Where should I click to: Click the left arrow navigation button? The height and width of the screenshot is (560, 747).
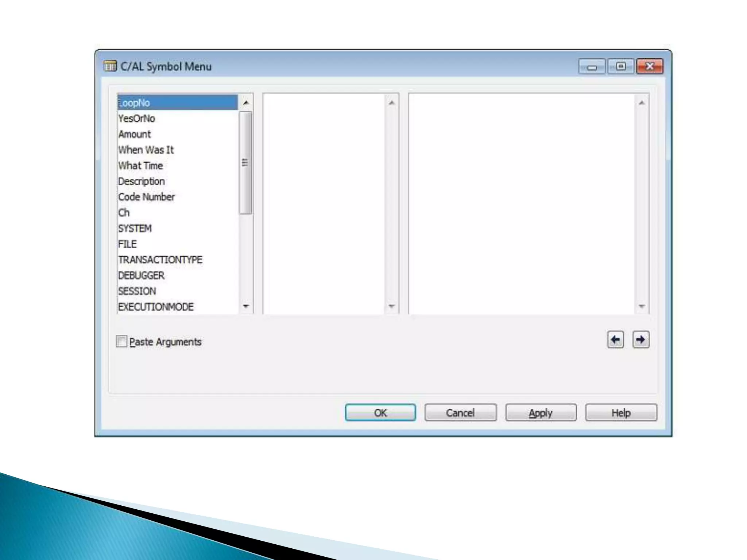click(615, 340)
